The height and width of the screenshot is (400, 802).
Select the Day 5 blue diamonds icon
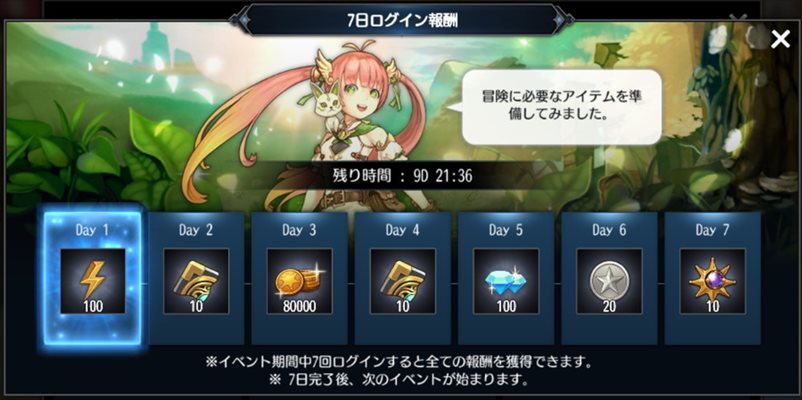506,281
